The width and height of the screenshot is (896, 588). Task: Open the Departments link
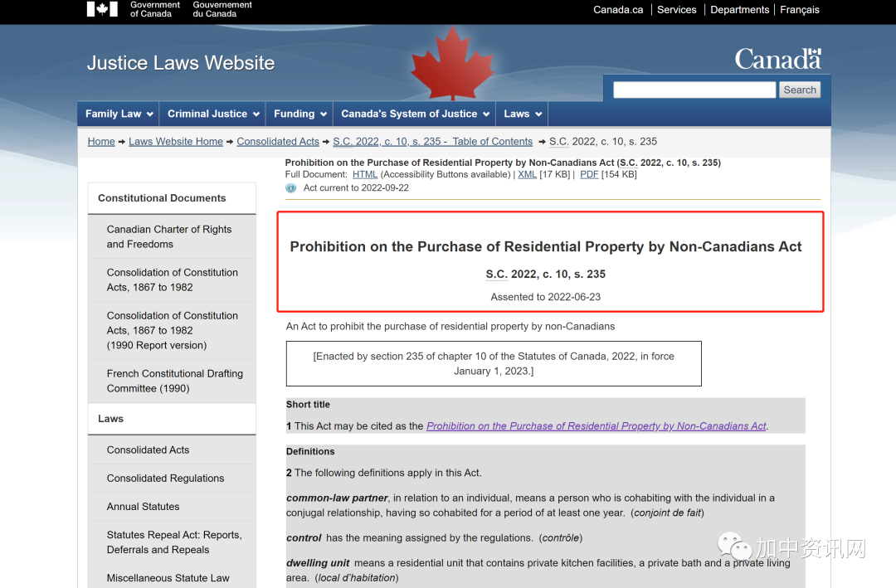[739, 10]
